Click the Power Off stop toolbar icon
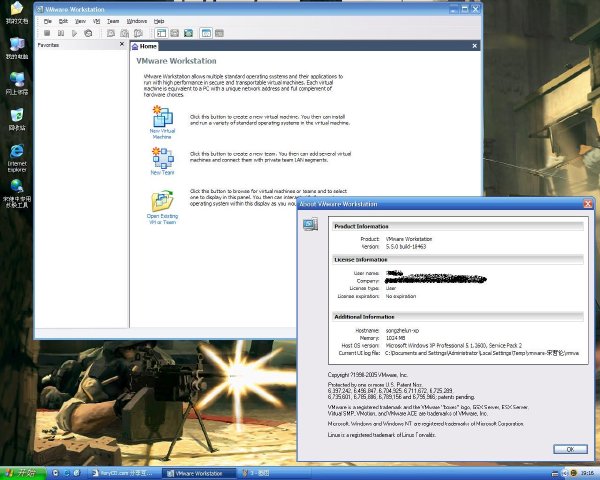Viewport: 600px width, 480px height. 47,33
